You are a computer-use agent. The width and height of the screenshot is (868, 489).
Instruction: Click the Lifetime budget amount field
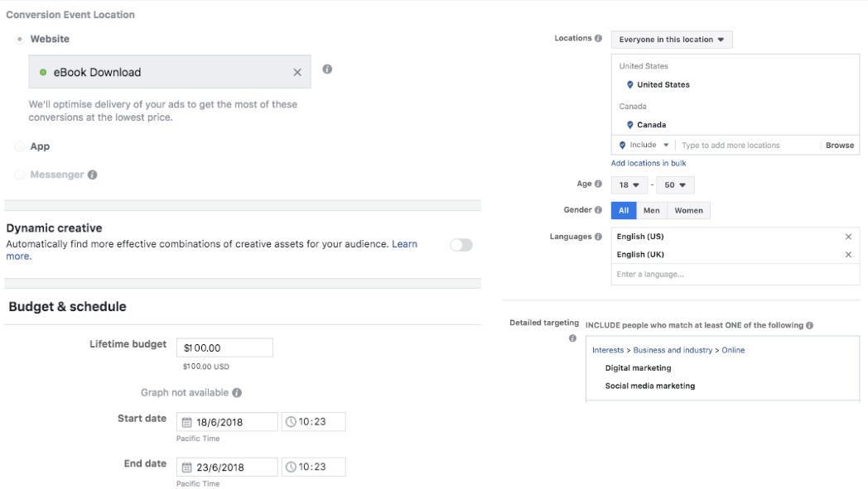pyautogui.click(x=224, y=348)
